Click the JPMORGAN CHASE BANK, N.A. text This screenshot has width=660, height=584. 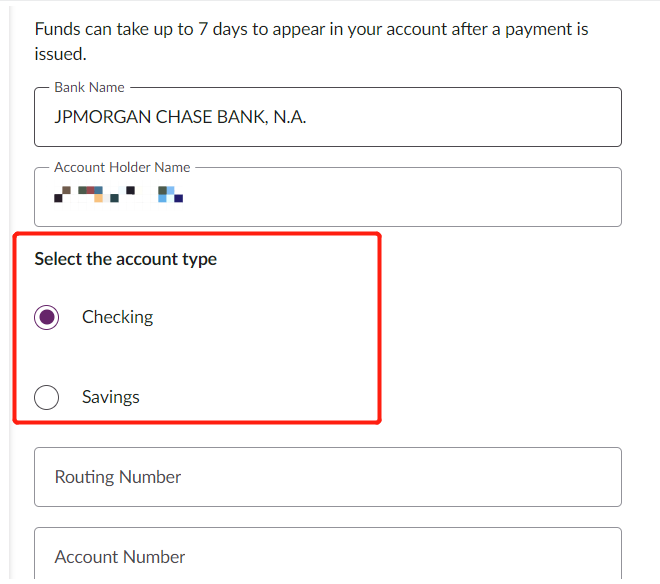180,117
